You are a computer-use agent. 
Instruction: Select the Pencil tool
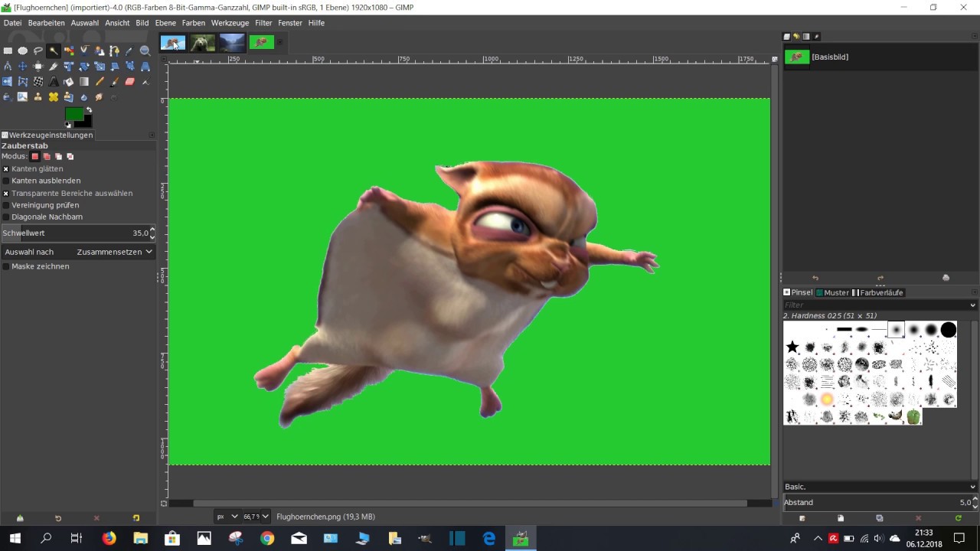click(100, 82)
